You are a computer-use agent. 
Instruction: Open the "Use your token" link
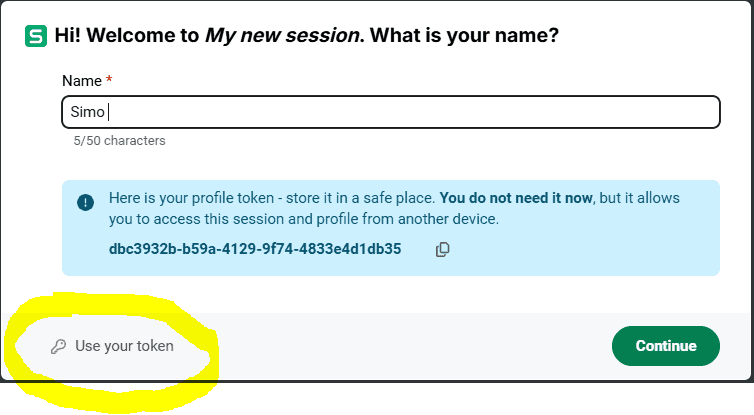point(124,346)
